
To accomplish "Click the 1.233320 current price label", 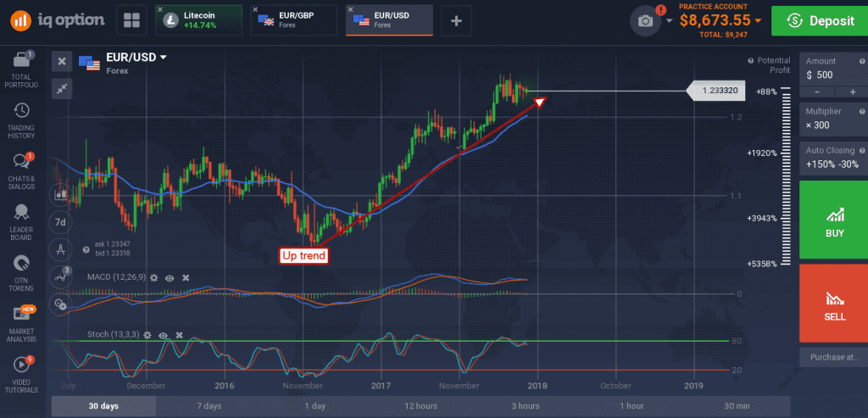I will click(715, 90).
